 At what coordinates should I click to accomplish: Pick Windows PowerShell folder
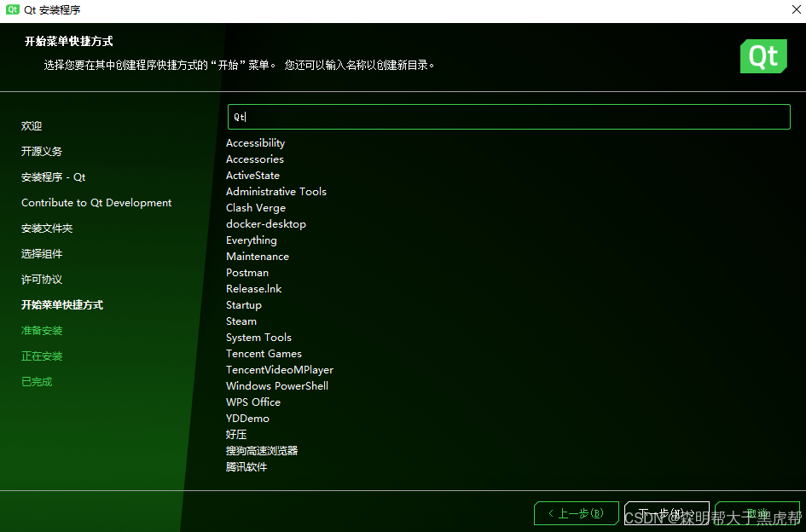pos(277,386)
